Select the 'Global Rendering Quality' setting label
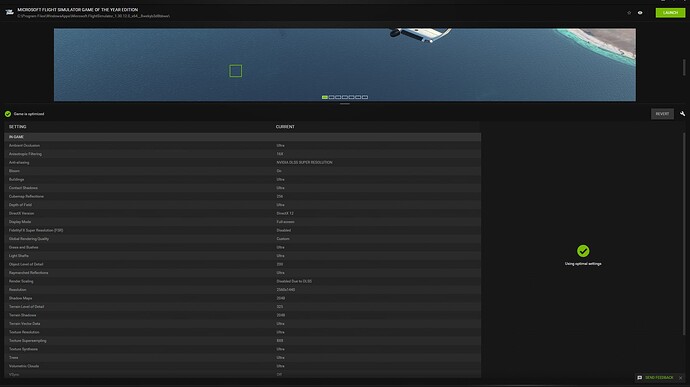The width and height of the screenshot is (690, 387). tap(29, 239)
